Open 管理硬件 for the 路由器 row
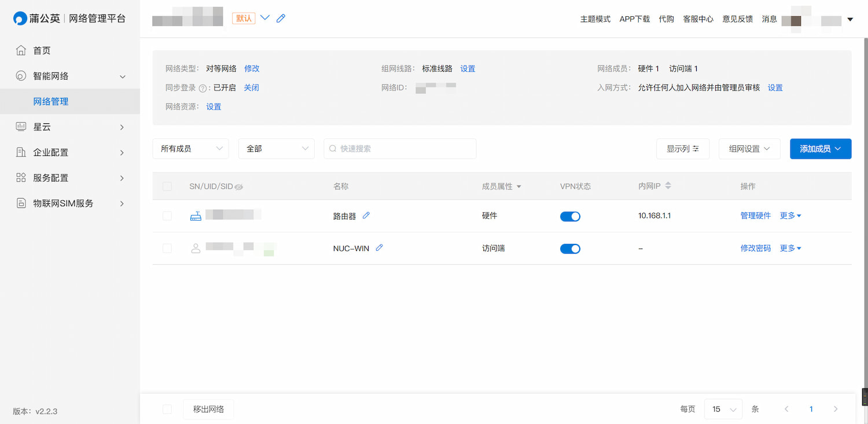The image size is (868, 424). [x=755, y=215]
